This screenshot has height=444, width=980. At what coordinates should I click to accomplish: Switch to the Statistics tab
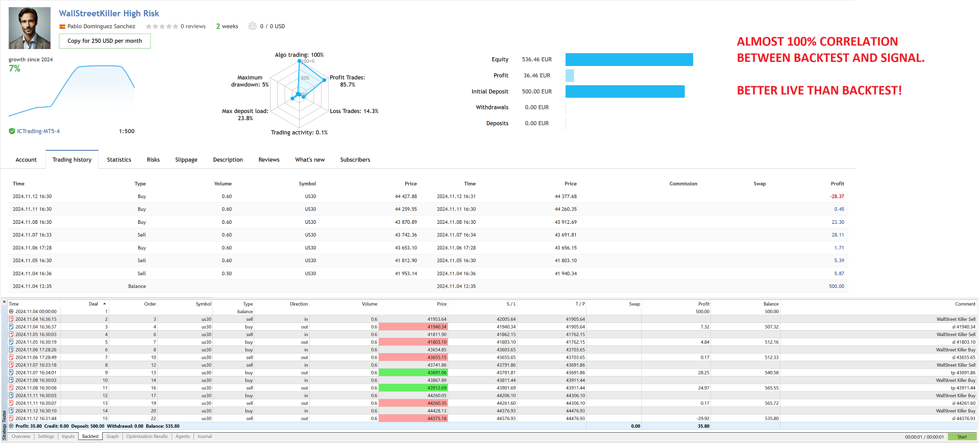tap(119, 160)
